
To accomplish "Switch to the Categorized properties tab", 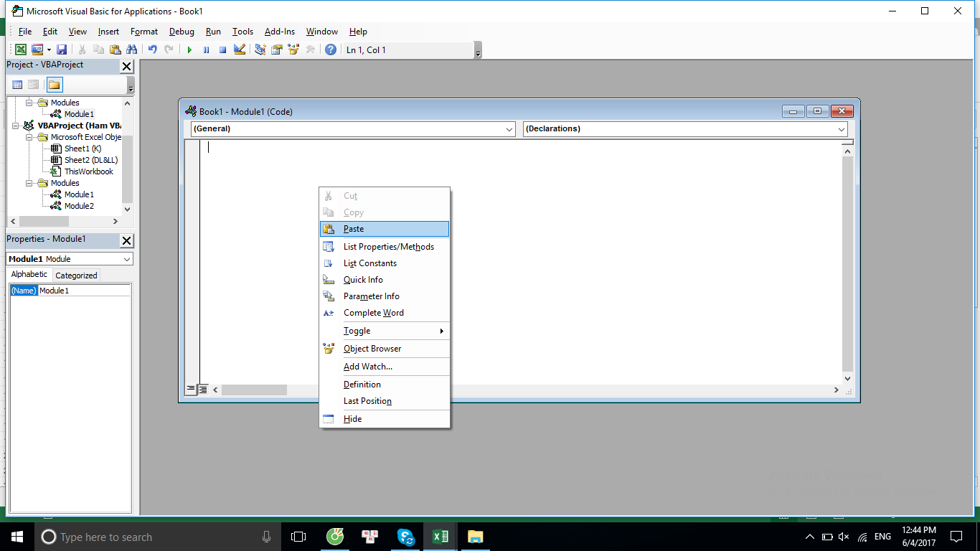I will point(76,275).
